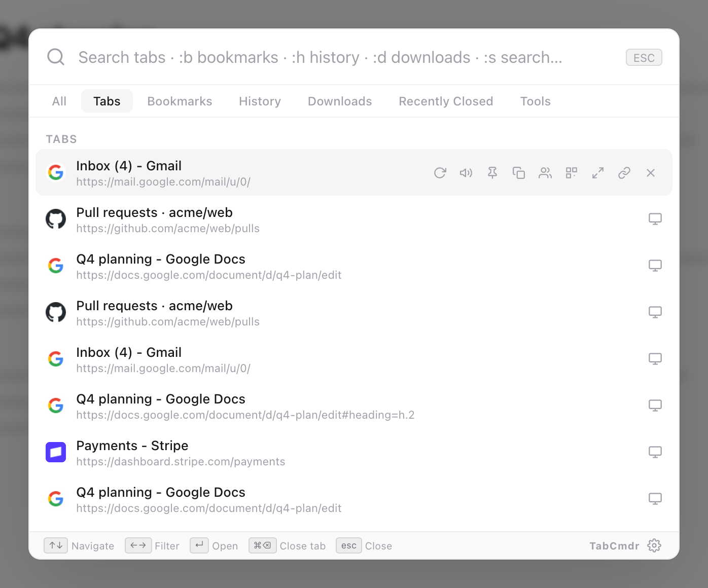Click the TABS section heading
708x588 pixels.
point(61,139)
